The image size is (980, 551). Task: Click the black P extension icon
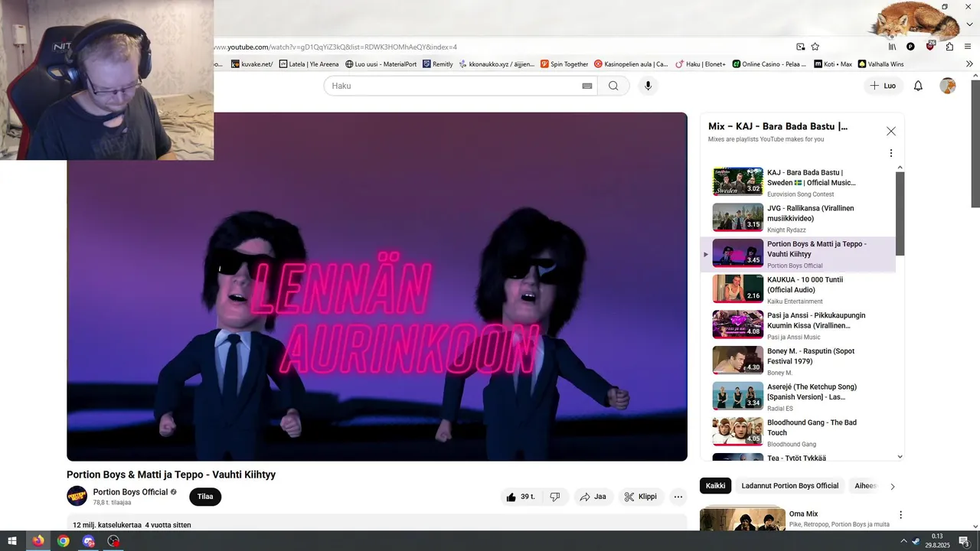pyautogui.click(x=910, y=47)
